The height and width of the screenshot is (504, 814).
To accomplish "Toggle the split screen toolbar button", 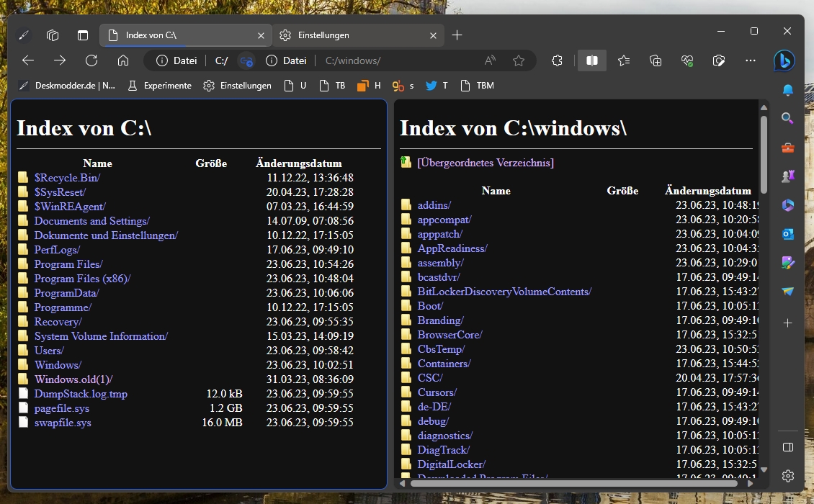I will click(x=592, y=60).
